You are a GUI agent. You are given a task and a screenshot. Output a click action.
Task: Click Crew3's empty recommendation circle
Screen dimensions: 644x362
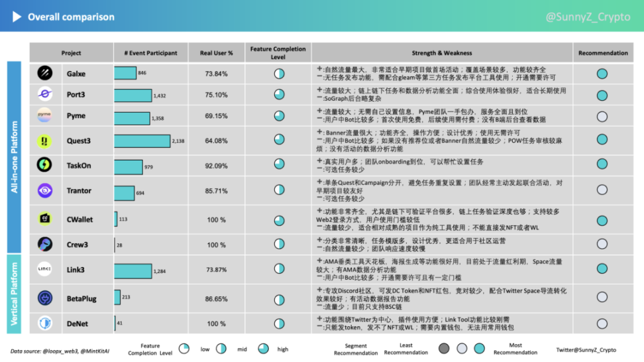point(602,245)
